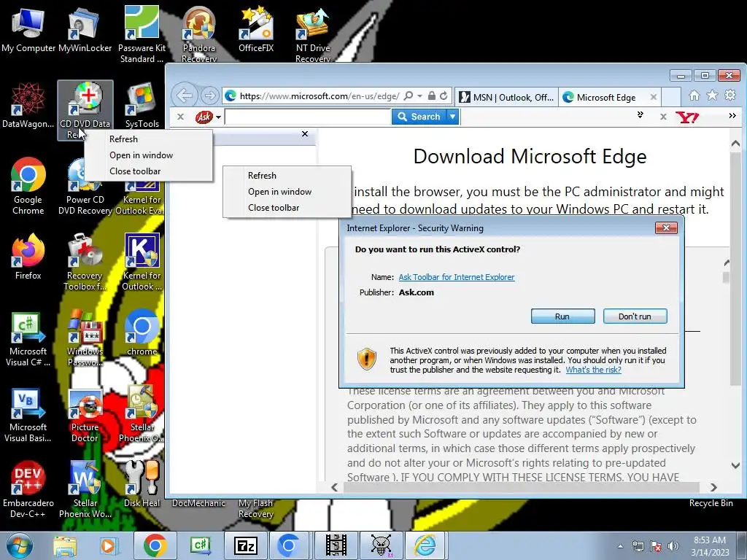Close the Ask toolbar with its X
747x560 pixels.
point(180,116)
